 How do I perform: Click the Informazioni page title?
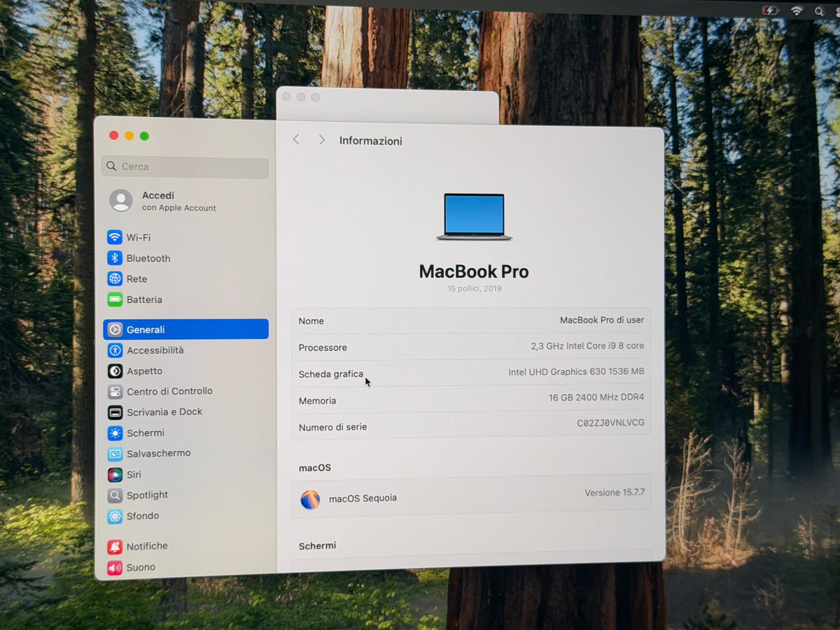tap(371, 141)
